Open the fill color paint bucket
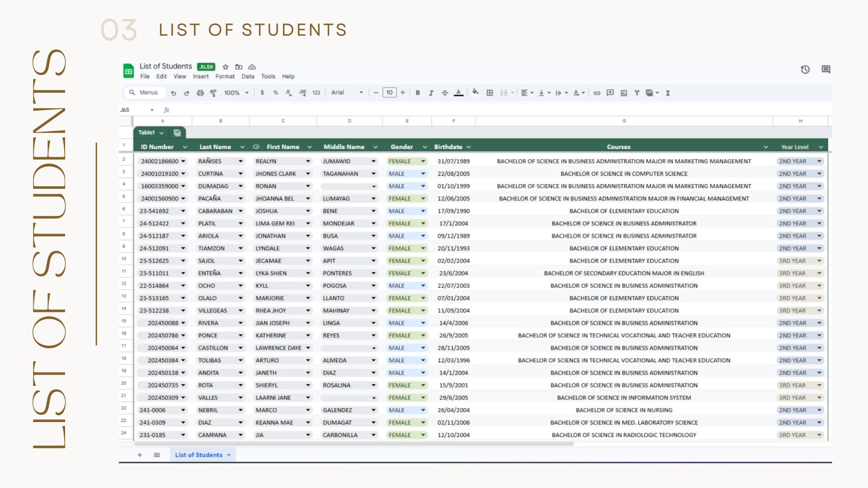868x488 pixels. (475, 93)
